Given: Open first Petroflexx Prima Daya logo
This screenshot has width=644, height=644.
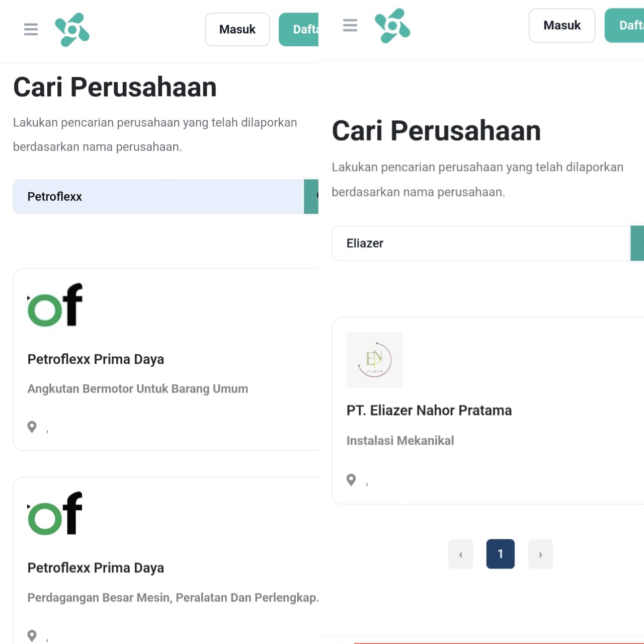Looking at the screenshot, I should 55,305.
